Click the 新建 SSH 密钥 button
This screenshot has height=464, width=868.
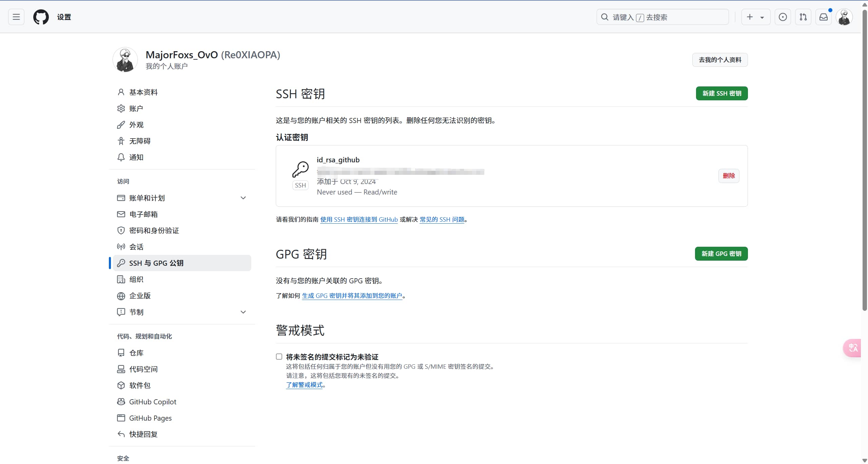coord(722,93)
